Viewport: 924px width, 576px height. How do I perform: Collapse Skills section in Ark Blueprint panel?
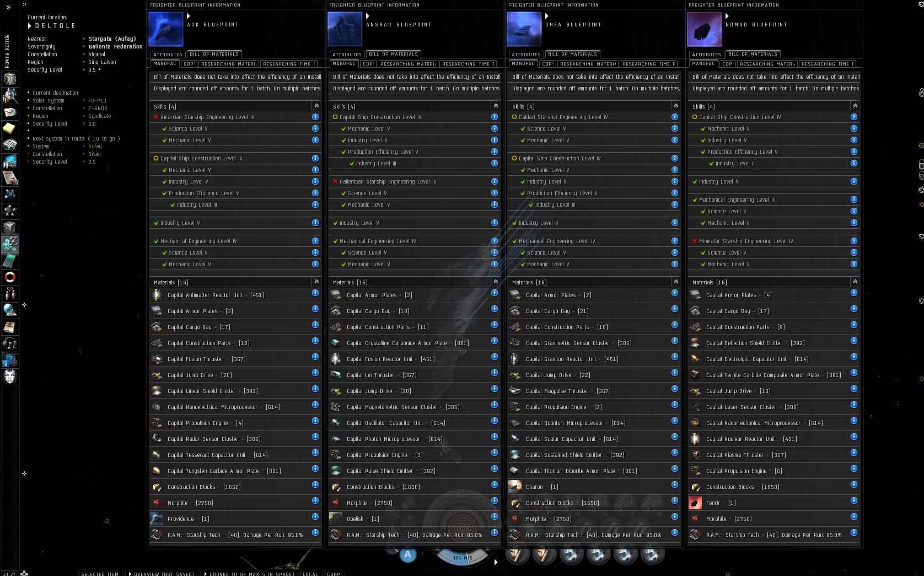(x=316, y=106)
